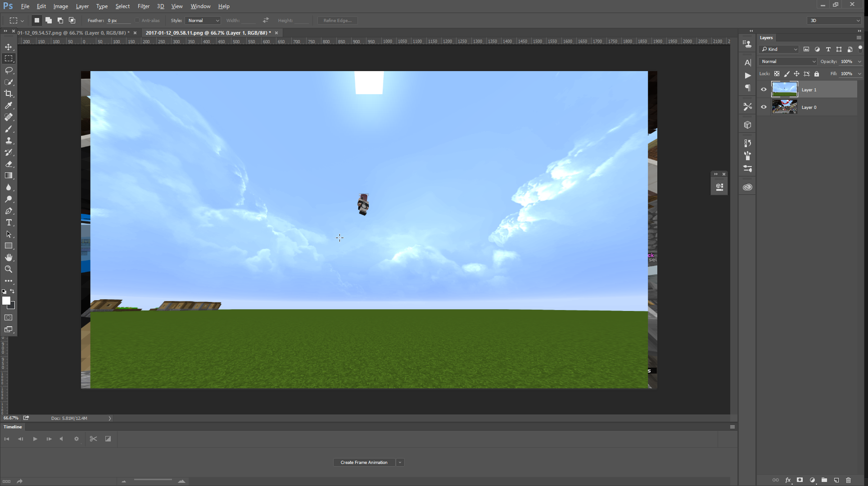Select the Rectangle shape tool
Screen dimensions: 868x486
[x=9, y=246]
